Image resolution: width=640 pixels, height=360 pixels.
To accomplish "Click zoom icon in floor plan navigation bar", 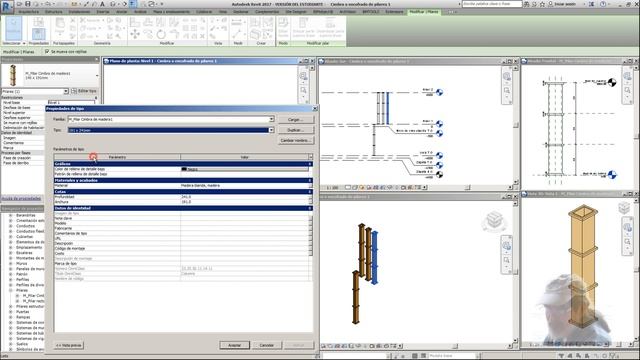I will point(304,90).
